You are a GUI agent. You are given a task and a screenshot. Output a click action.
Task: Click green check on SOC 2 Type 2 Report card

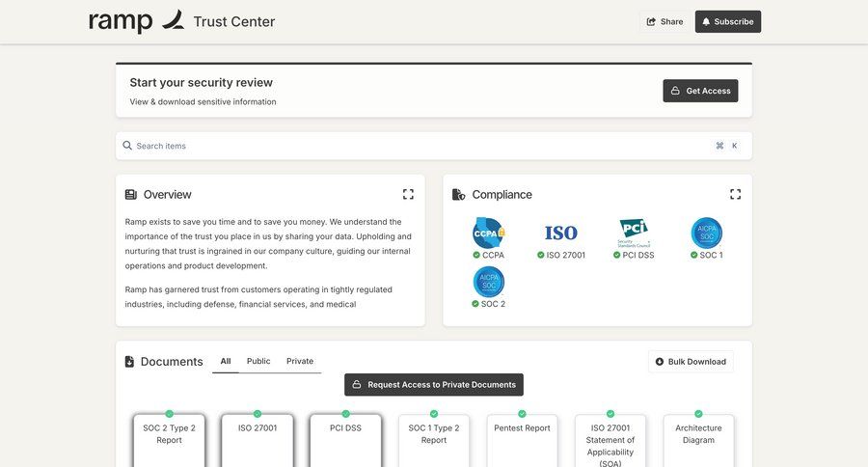[x=170, y=414]
